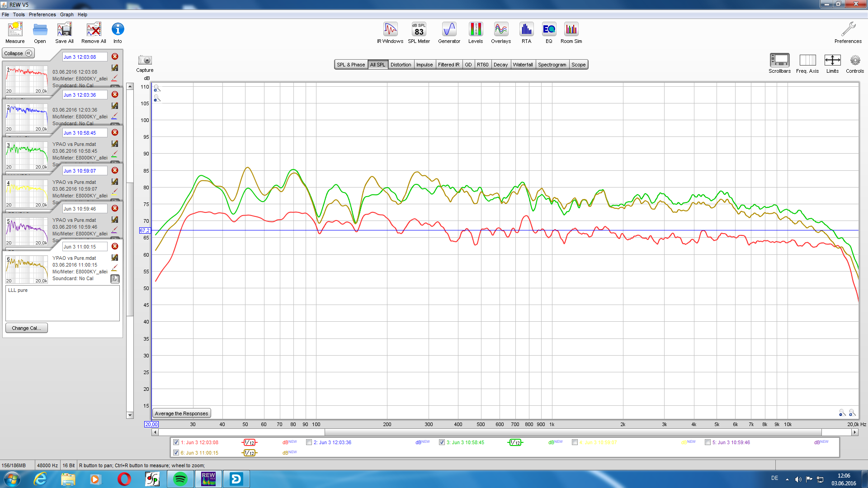Open Spotify from the taskbar
Viewport: 868px width, 488px height.
click(180, 479)
